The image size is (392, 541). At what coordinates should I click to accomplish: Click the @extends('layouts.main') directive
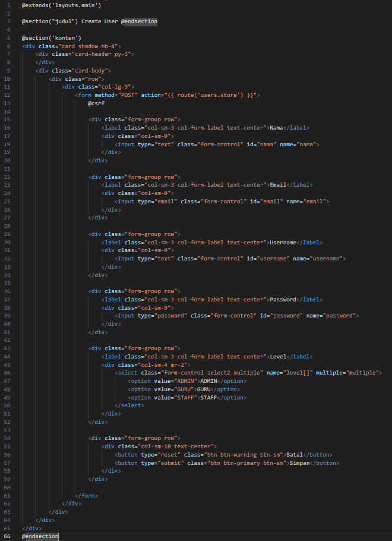coord(61,5)
